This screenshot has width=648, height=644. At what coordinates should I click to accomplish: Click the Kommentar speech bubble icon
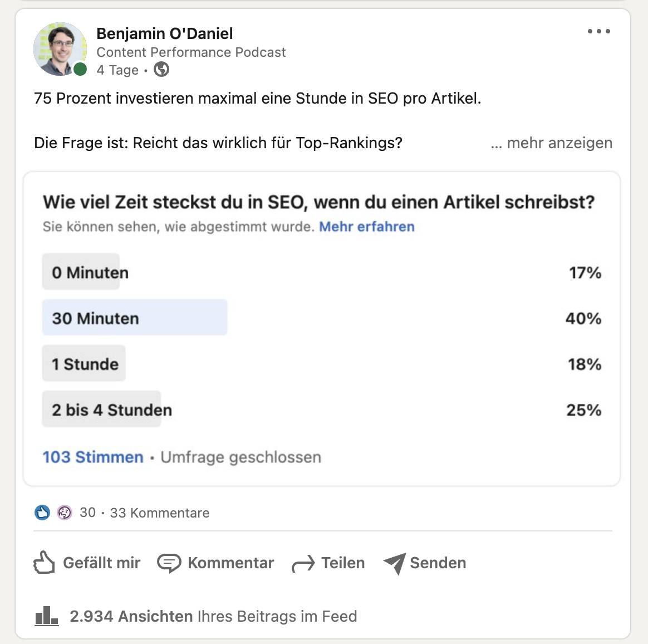169,563
